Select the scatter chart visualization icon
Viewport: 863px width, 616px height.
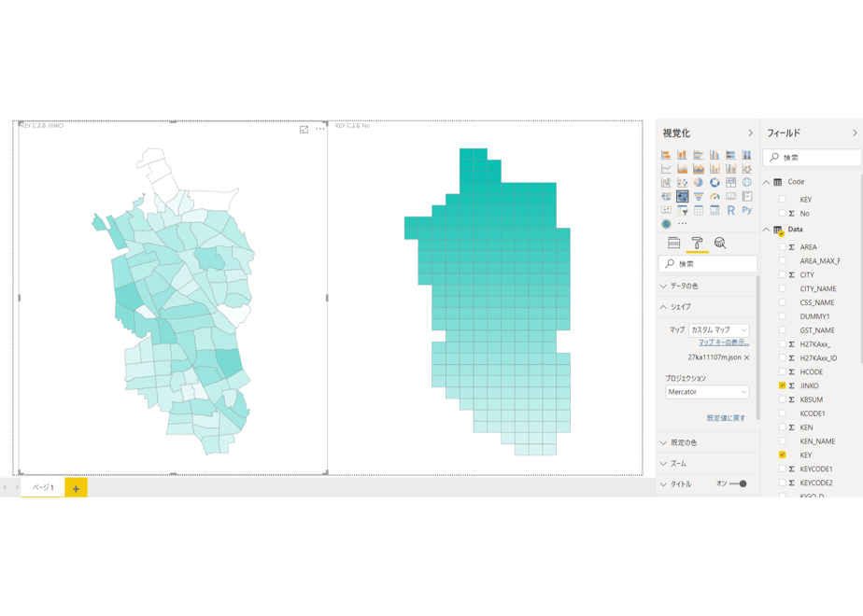point(683,183)
